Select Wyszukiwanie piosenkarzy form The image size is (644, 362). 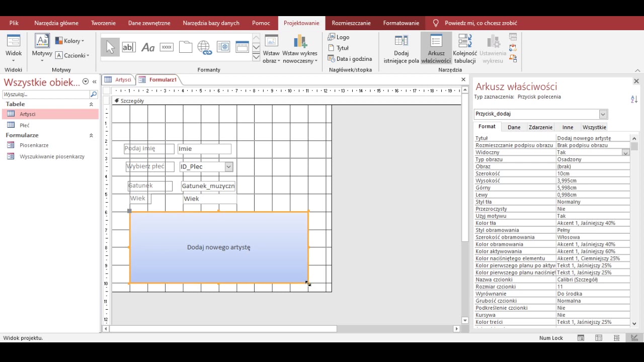[50, 156]
